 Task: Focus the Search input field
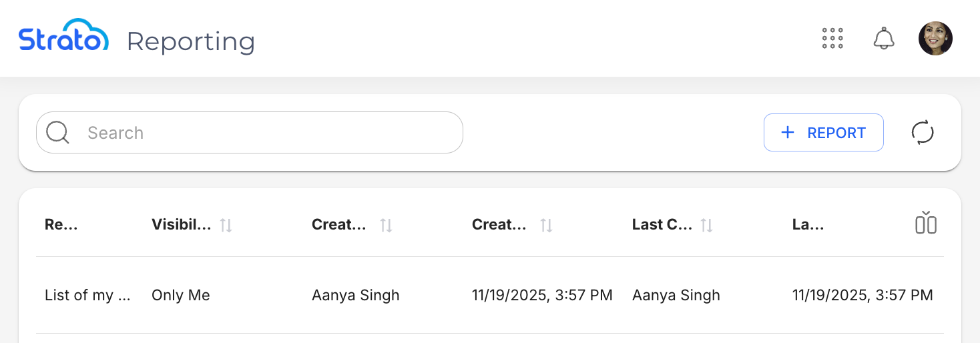[267, 133]
